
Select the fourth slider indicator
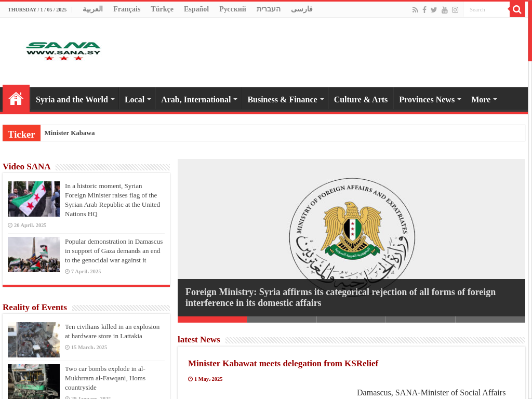pyautogui.click(x=421, y=320)
